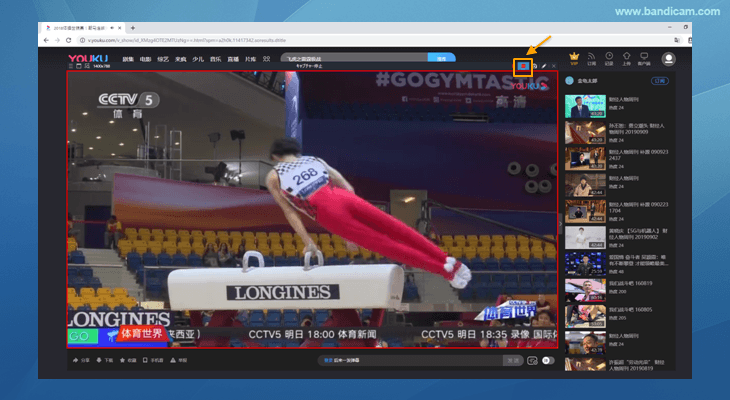Viewport: 730px width, 400px height.
Task: Click the find-window target icon on Bandicam bar
Action: pyautogui.click(x=87, y=66)
